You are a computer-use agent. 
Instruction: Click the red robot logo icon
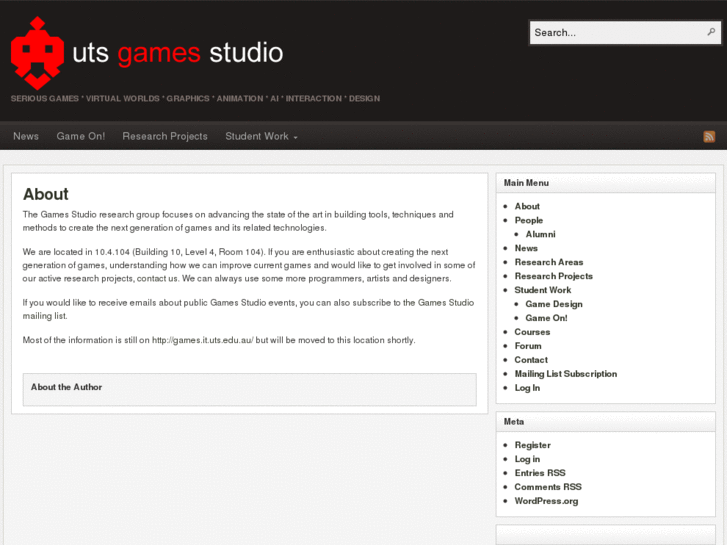pyautogui.click(x=37, y=53)
